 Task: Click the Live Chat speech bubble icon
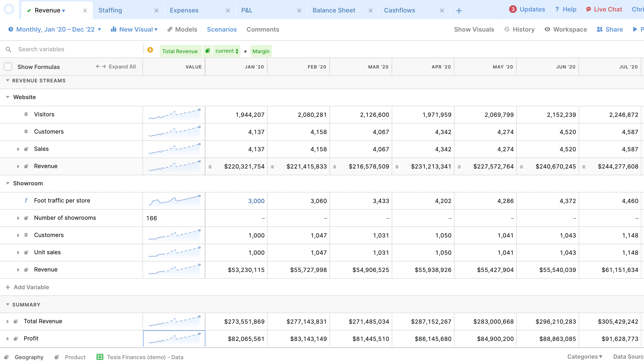click(x=589, y=9)
